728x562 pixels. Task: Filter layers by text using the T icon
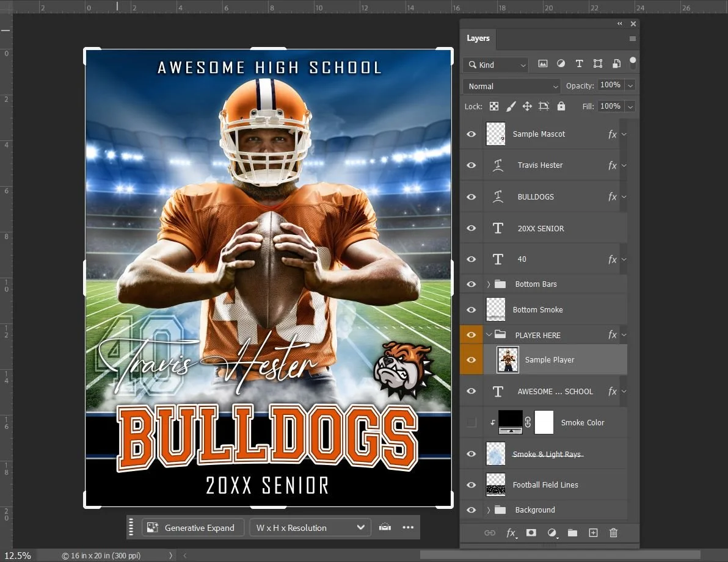[x=579, y=63]
